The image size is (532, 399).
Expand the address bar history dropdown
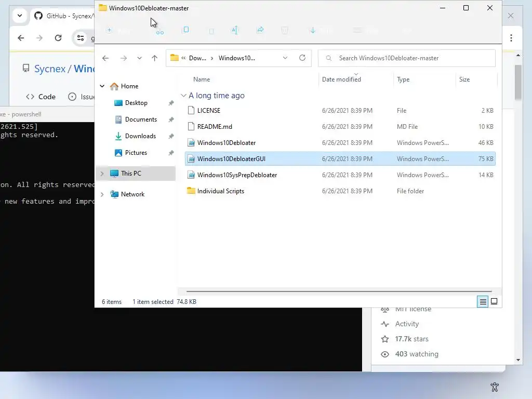pyautogui.click(x=285, y=58)
